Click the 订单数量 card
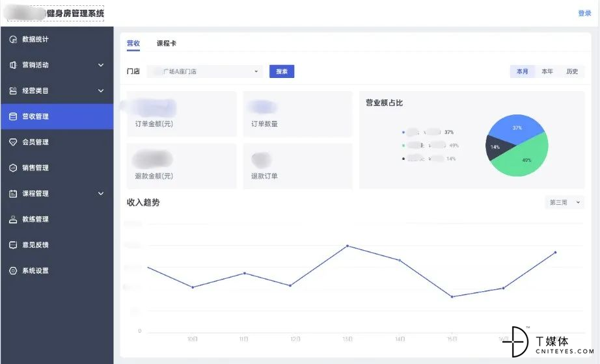 point(297,114)
